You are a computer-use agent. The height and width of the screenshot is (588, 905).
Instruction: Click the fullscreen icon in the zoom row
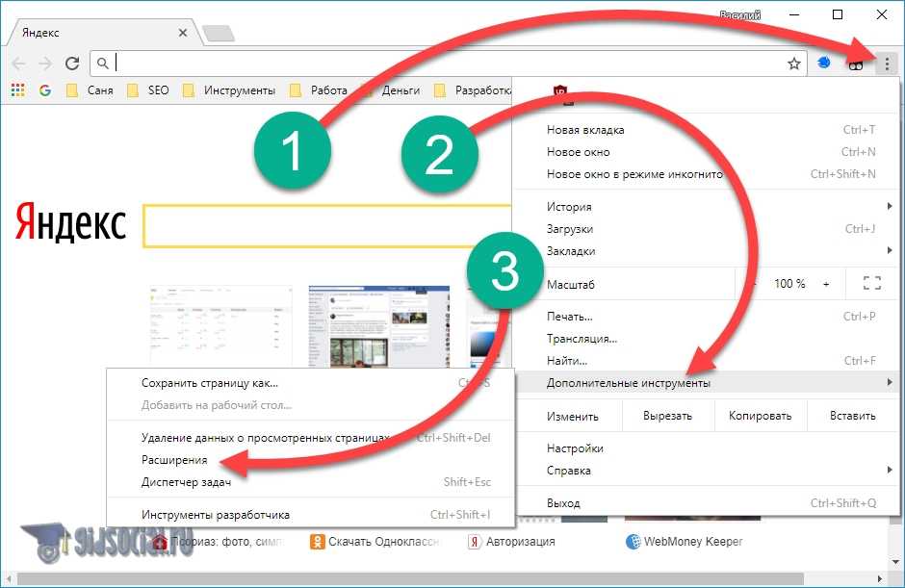872,284
